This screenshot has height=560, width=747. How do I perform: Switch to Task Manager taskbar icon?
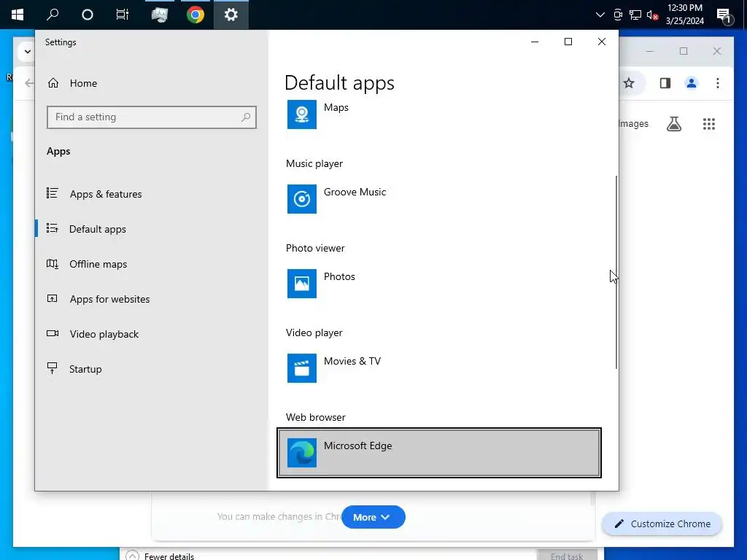(160, 15)
